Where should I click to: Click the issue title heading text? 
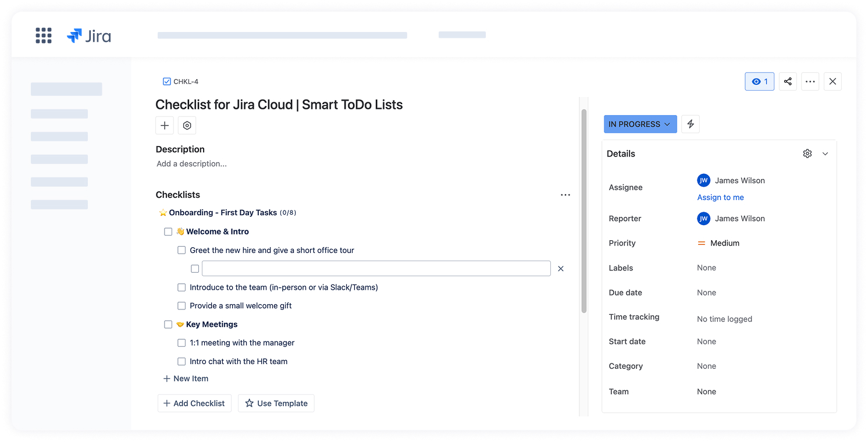(279, 105)
